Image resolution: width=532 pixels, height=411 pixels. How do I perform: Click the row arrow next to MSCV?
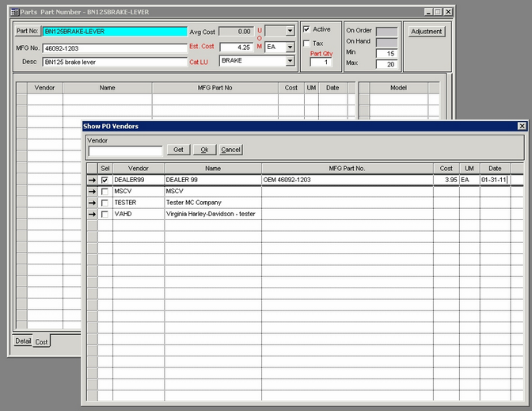coord(92,192)
